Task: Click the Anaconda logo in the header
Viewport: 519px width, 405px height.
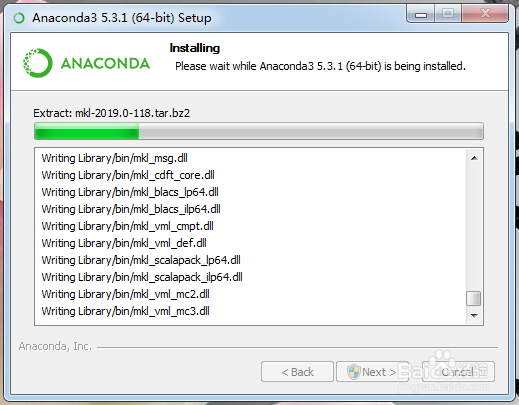Action: click(86, 63)
